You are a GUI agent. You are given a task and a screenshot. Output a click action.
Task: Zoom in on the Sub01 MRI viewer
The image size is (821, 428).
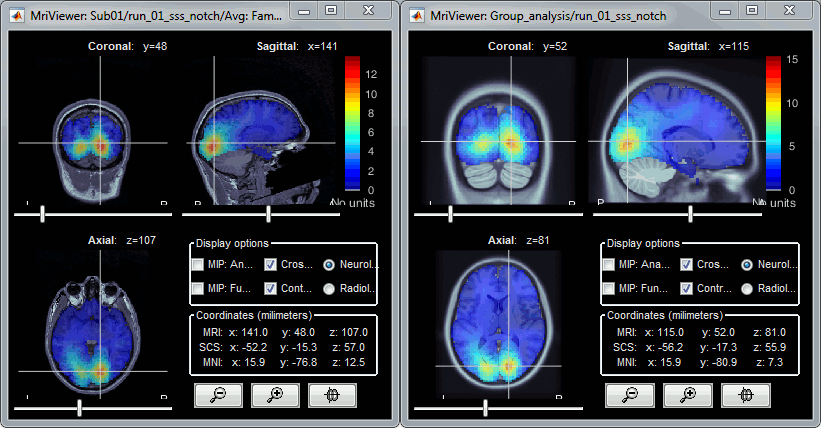[276, 395]
